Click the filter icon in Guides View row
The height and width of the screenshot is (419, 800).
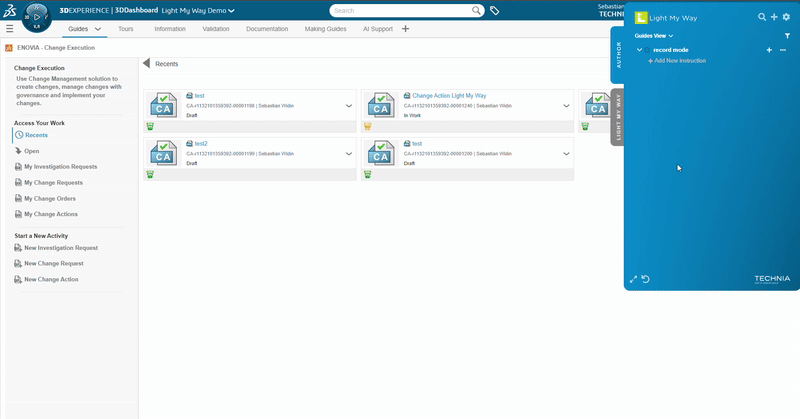click(787, 36)
